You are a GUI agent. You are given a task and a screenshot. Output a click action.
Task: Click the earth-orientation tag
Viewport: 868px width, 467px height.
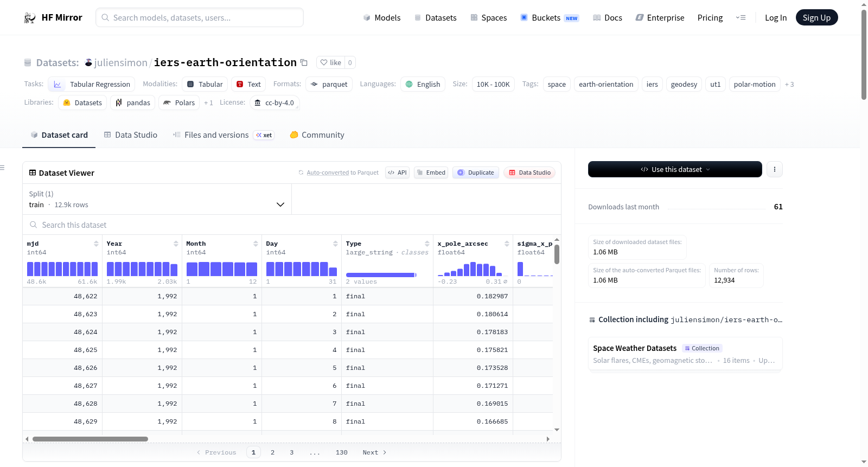pos(606,84)
